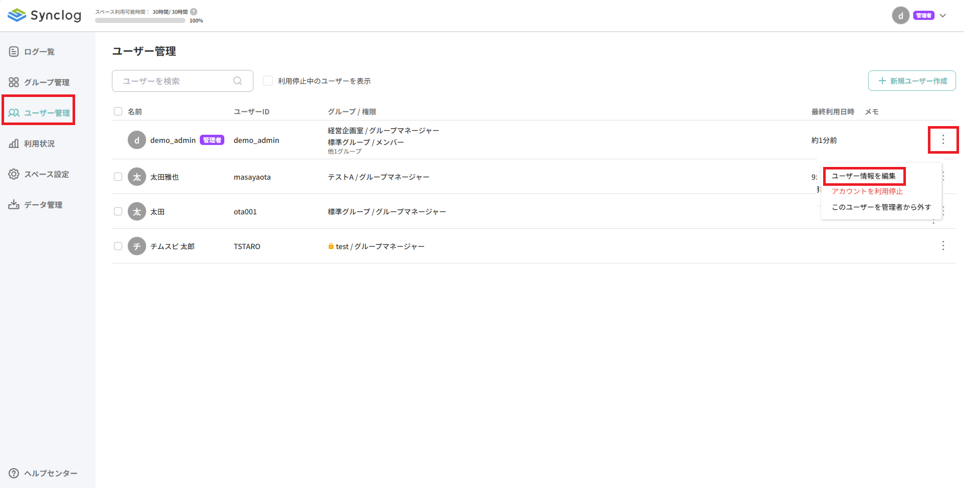
Task: Open the kebab menu for チムスビ 太郎
Action: pos(943,246)
